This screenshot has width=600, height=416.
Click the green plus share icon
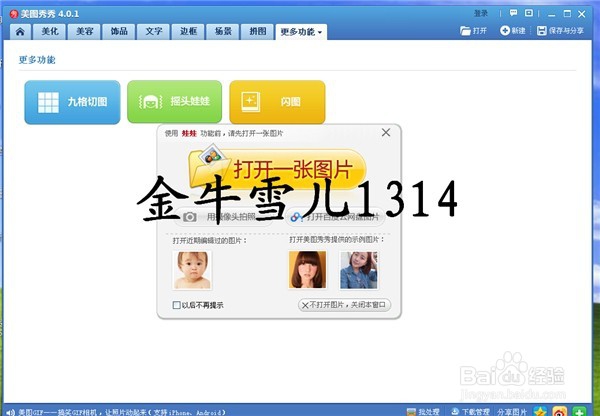[579, 411]
